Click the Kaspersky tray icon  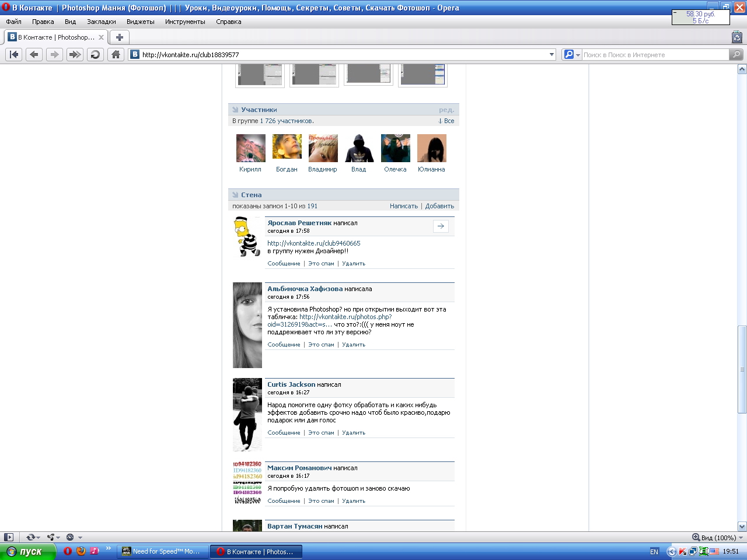[682, 552]
